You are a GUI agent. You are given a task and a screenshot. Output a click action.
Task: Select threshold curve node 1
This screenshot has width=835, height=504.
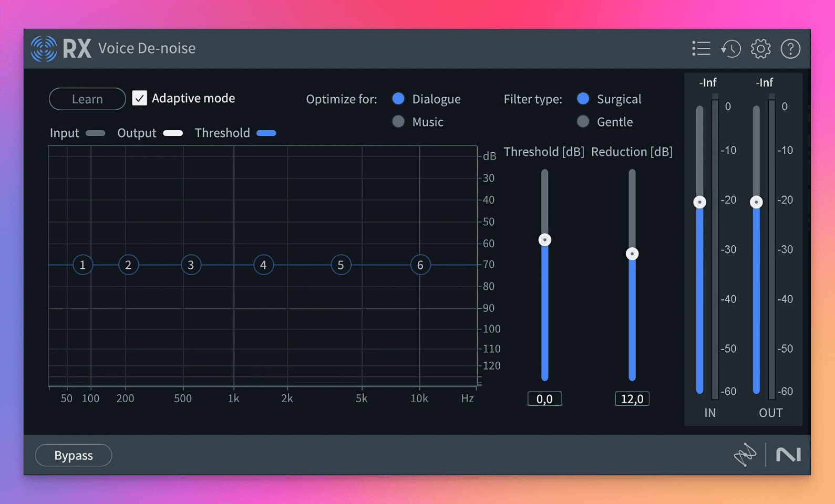tap(83, 265)
